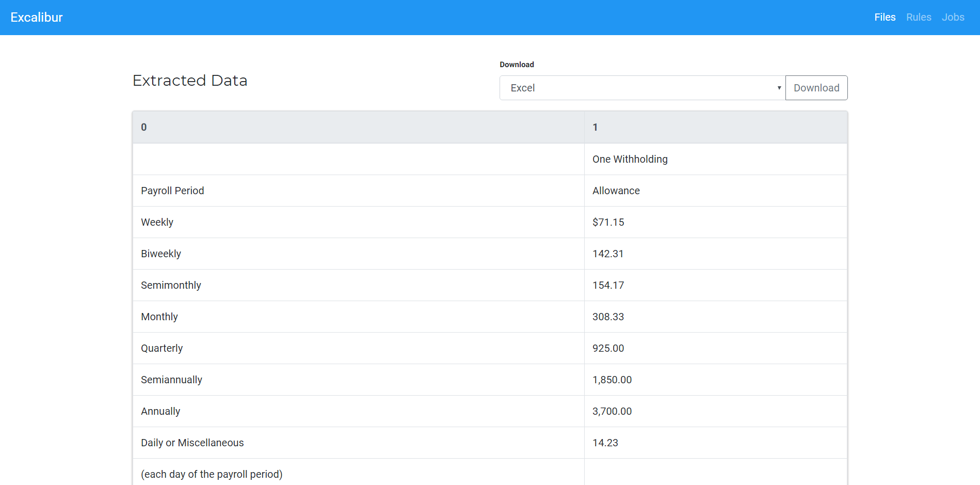Click the Allowance cell
This screenshot has width=980, height=485.
[x=716, y=191]
